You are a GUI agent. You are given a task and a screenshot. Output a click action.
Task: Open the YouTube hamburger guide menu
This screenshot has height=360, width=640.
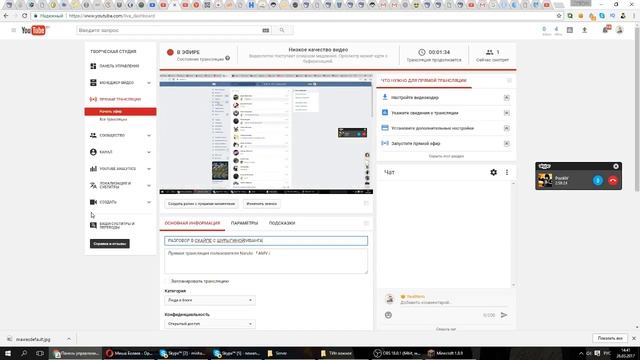tap(13, 30)
